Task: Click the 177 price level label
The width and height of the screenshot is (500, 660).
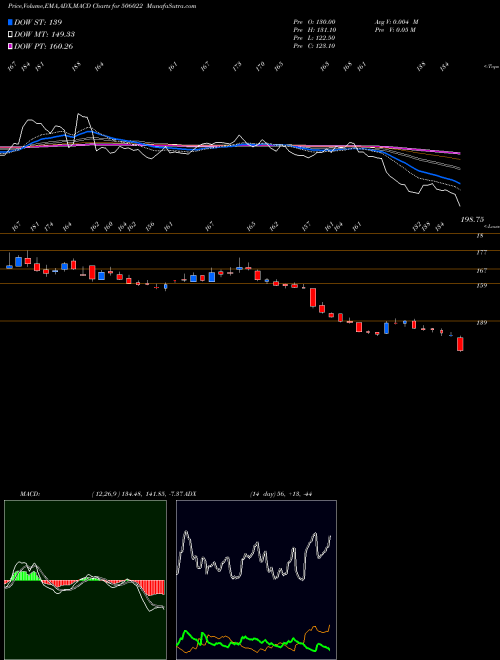Action: coord(481,253)
